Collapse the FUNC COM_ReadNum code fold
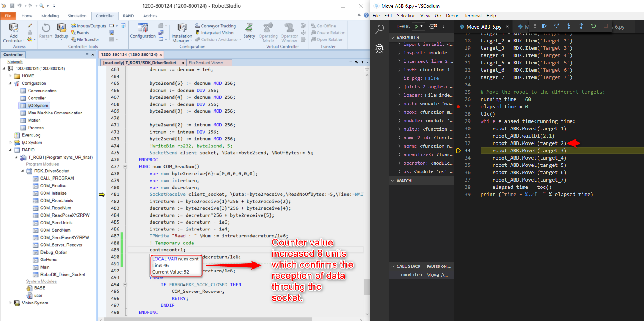644x321 pixels. click(125, 166)
